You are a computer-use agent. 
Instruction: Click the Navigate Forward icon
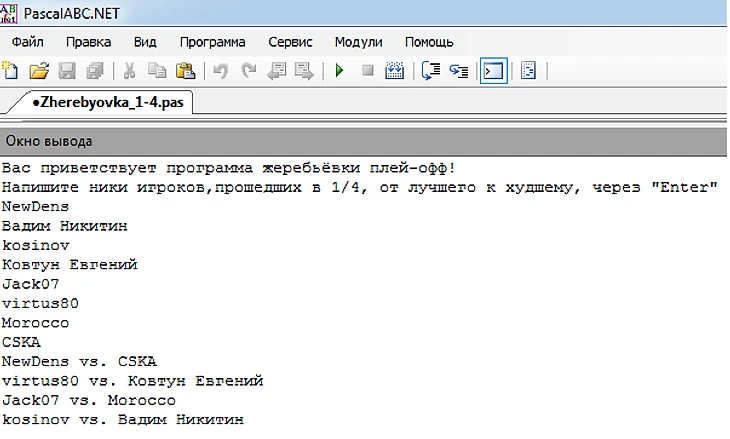(x=304, y=71)
